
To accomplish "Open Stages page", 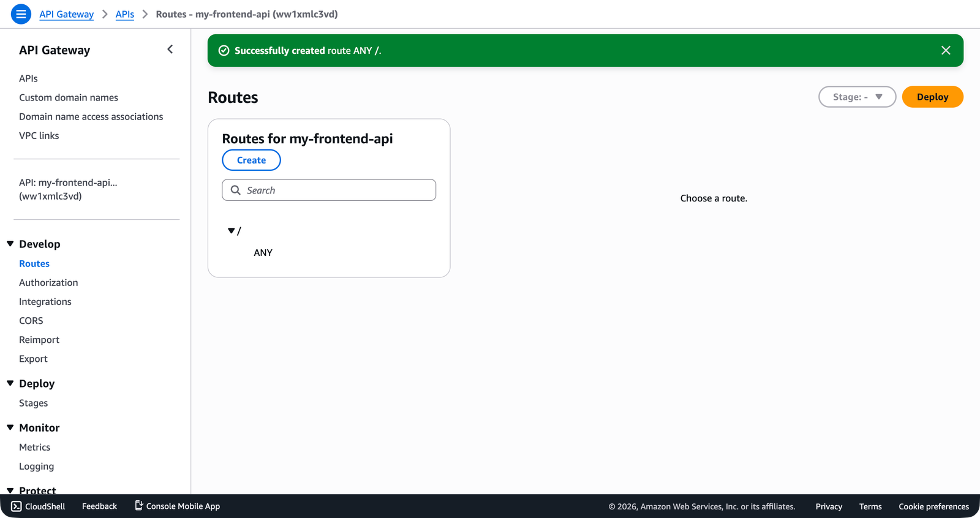I will point(33,403).
